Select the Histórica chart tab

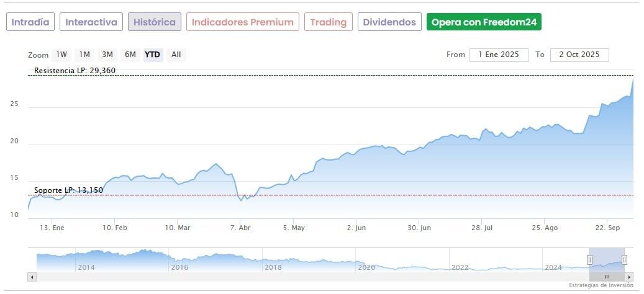point(155,22)
